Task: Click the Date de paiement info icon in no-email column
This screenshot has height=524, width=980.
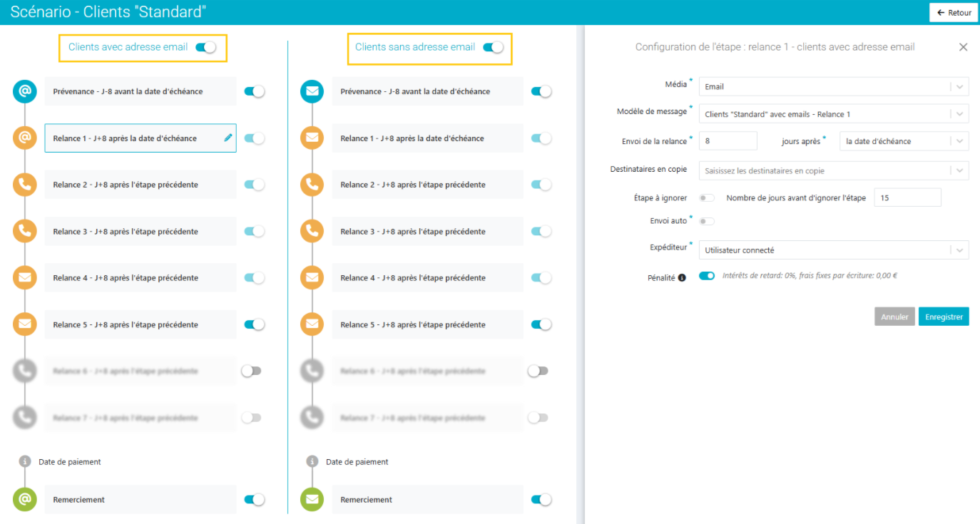Action: point(312,462)
